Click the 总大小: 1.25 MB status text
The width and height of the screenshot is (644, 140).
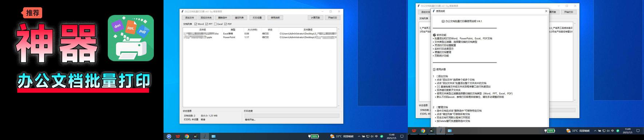(x=209, y=116)
